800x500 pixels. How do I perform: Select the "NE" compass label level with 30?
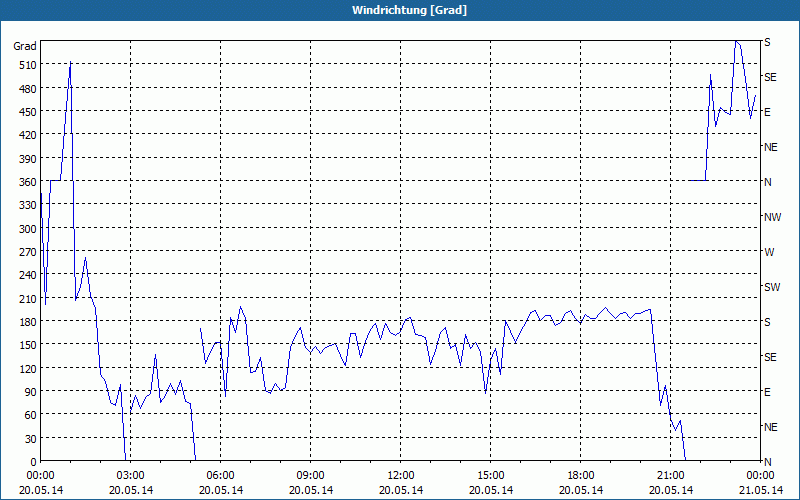click(x=771, y=427)
